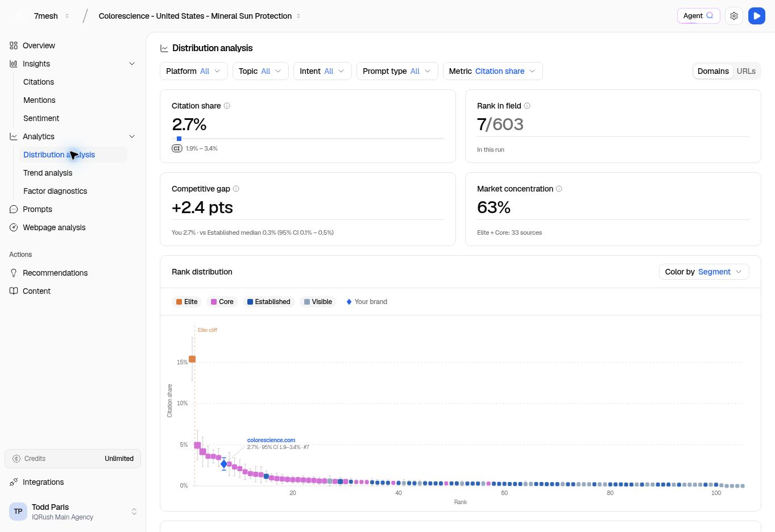Go to Citations page
775x532 pixels.
tap(39, 82)
